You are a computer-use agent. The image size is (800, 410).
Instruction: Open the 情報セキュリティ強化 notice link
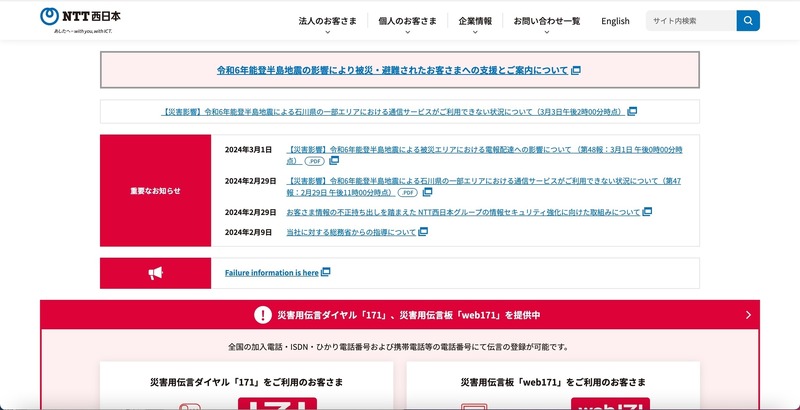[462, 212]
